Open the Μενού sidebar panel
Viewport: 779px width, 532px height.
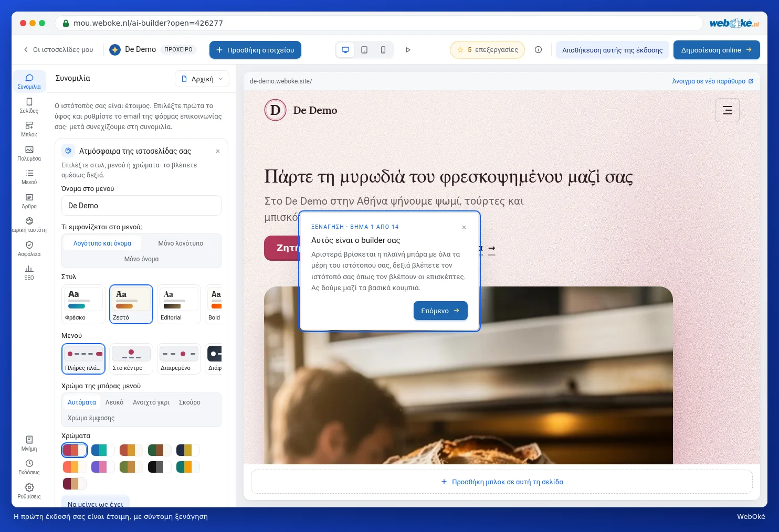tap(29, 177)
